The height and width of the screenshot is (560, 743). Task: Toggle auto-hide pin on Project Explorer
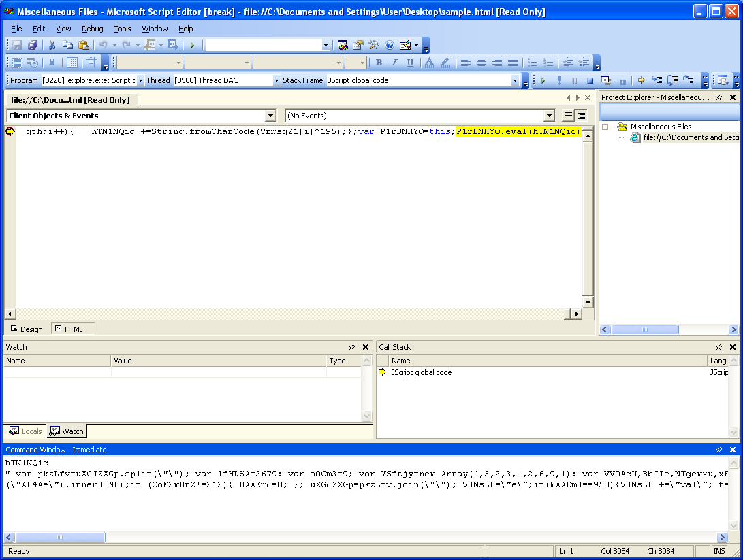tap(719, 97)
